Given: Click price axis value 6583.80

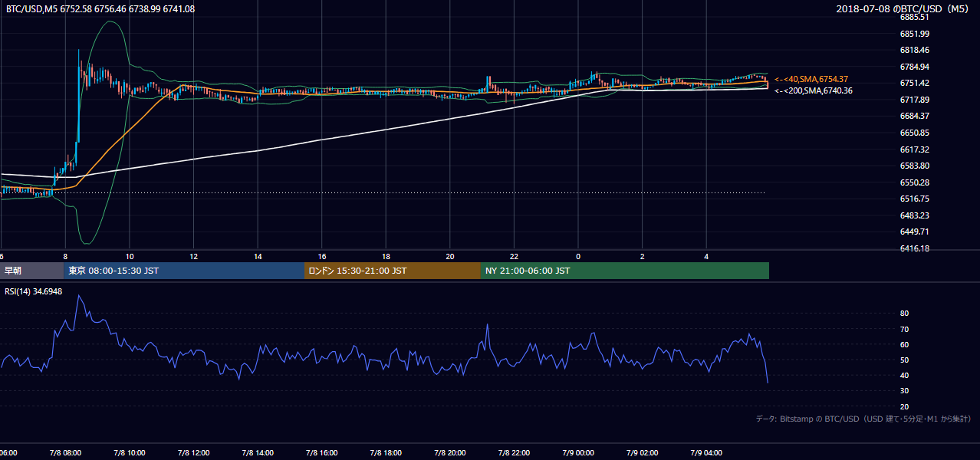Looking at the screenshot, I should (x=915, y=166).
